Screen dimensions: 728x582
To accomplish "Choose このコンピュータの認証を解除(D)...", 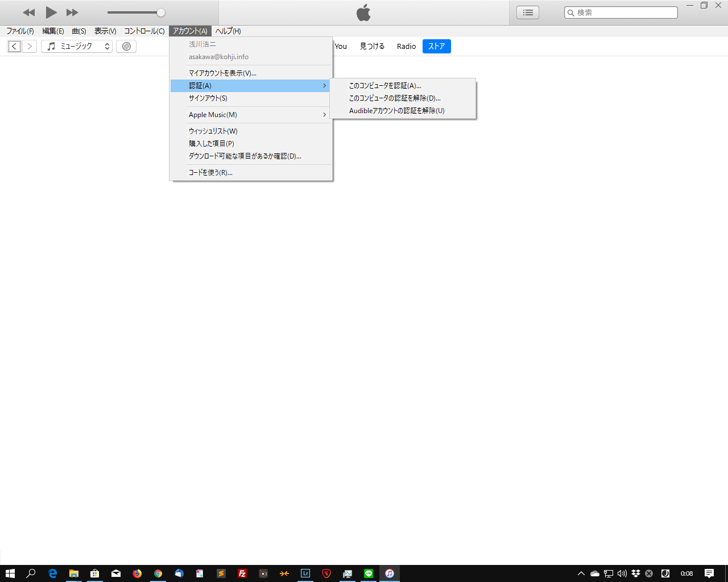I will pos(403,98).
